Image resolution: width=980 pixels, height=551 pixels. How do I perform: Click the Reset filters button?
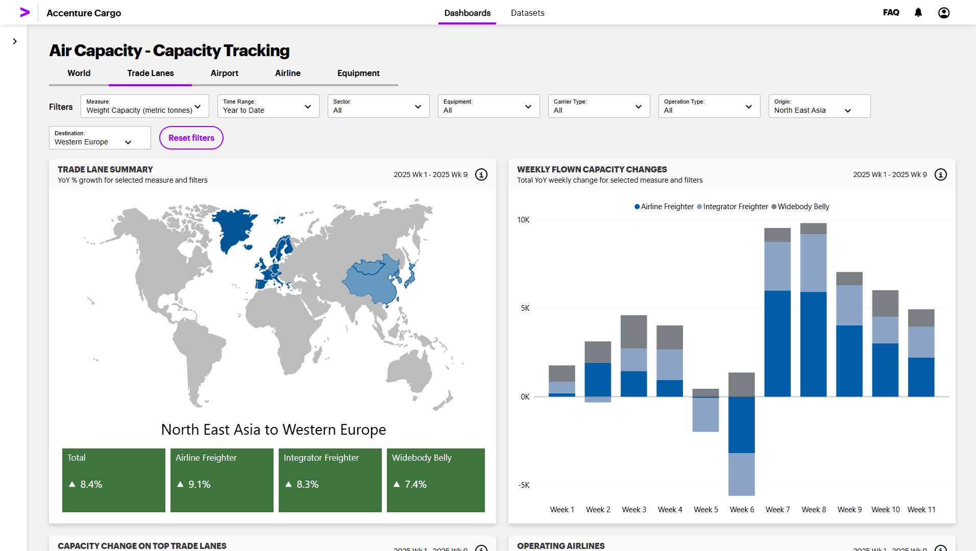pos(191,138)
